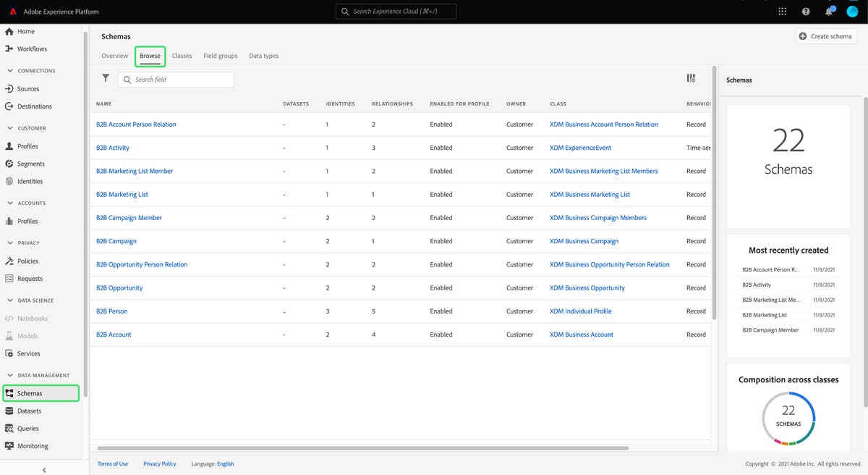
Task: Open the Datasets section
Action: (27, 411)
